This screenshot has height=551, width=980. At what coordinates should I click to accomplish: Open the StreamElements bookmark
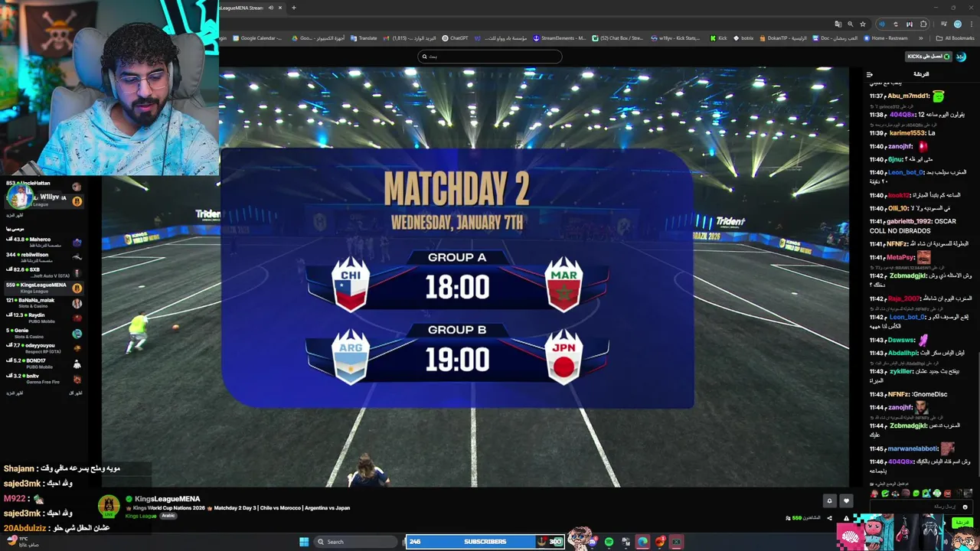tap(560, 37)
